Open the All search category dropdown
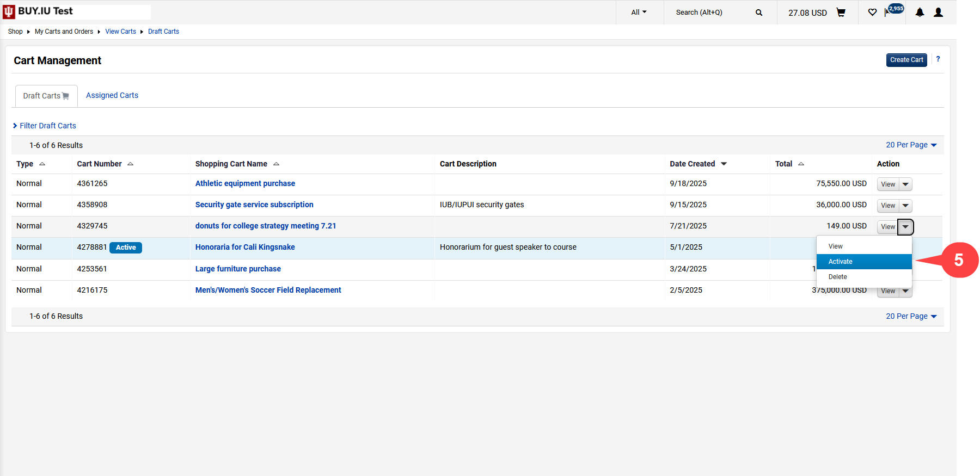Image resolution: width=980 pixels, height=476 pixels. pyautogui.click(x=639, y=13)
